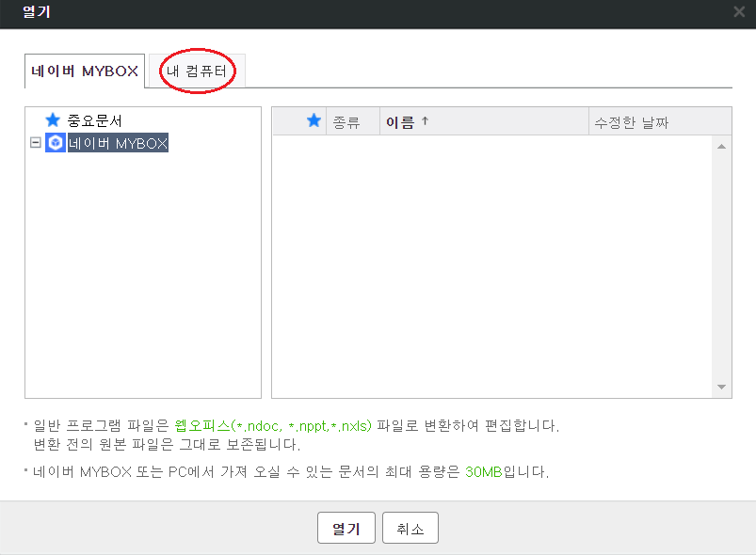Viewport: 756px width, 555px height.
Task: Sort by the star column header
Action: [x=314, y=121]
